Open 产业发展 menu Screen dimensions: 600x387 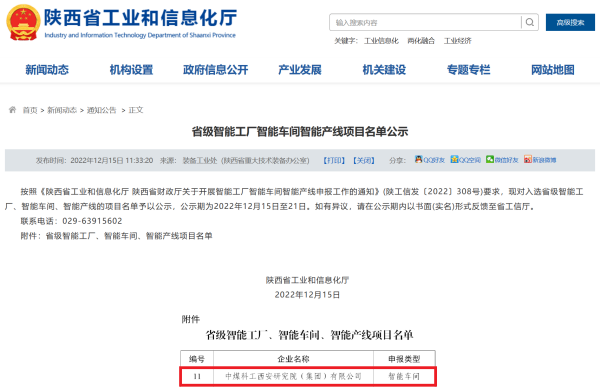point(300,70)
